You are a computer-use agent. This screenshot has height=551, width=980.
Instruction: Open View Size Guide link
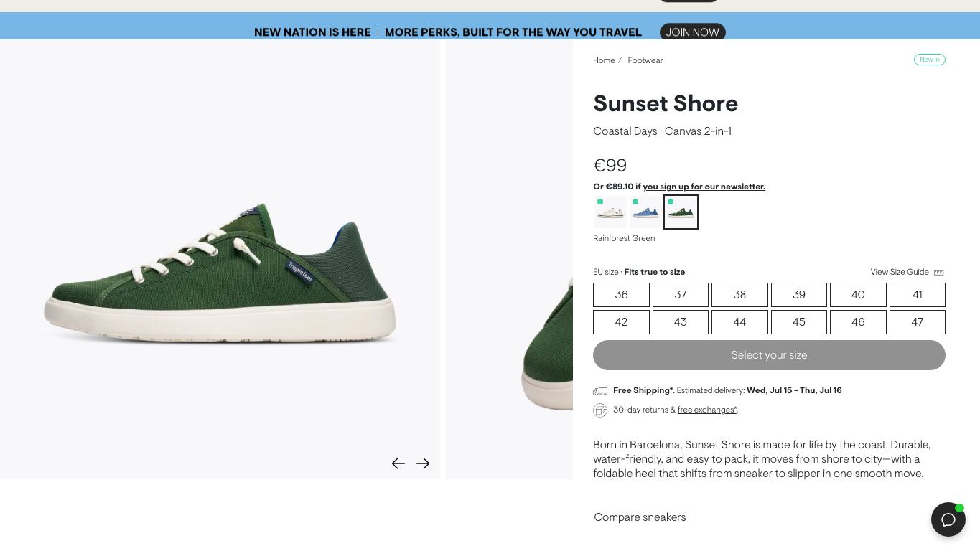[900, 273]
